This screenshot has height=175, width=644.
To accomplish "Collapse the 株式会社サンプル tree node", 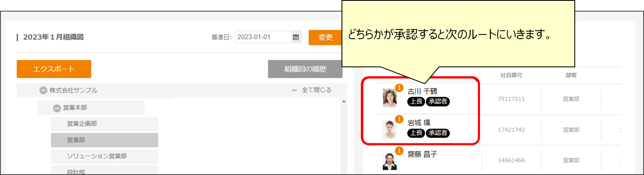I will tap(43, 90).
